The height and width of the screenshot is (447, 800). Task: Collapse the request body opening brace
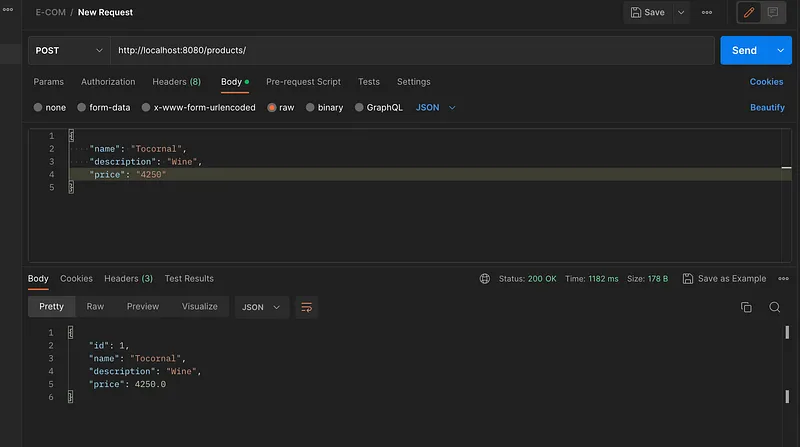point(71,136)
